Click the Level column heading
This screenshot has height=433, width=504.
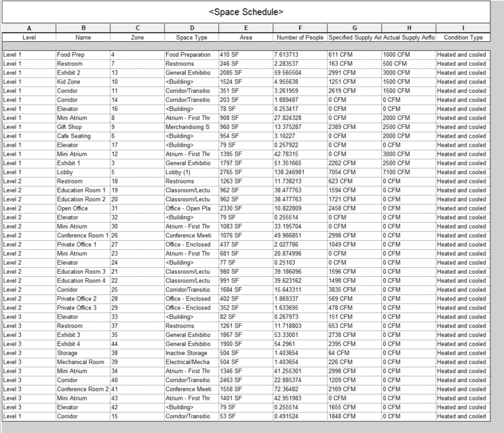[29, 37]
